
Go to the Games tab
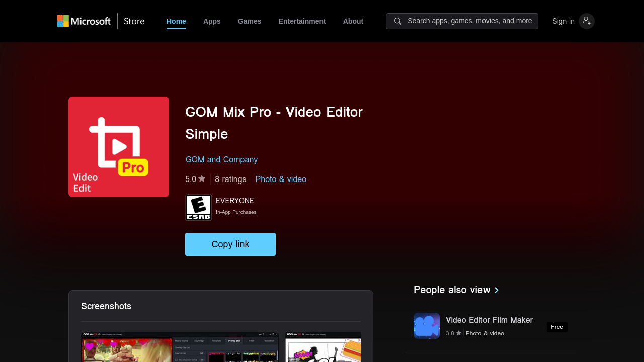pos(250,21)
